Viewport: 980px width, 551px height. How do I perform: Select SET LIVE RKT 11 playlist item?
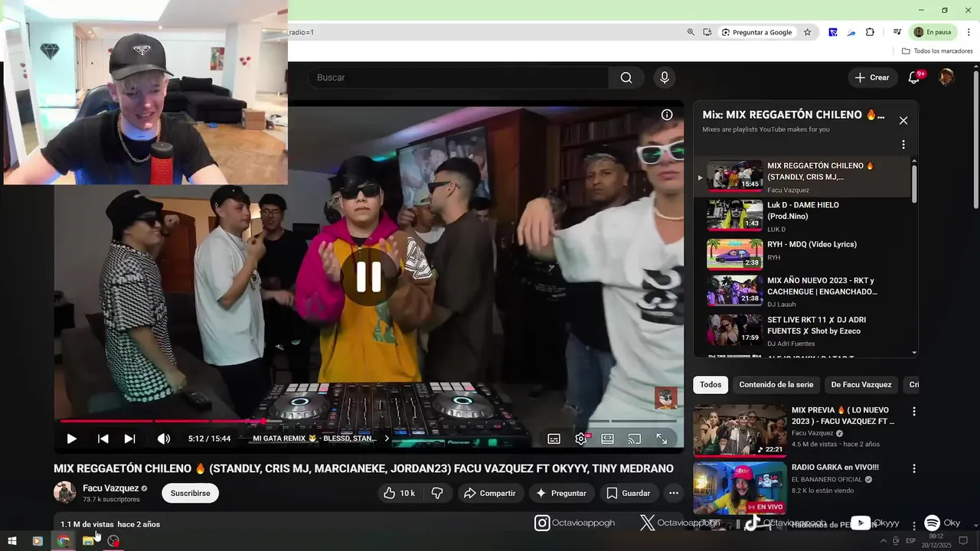pos(804,331)
